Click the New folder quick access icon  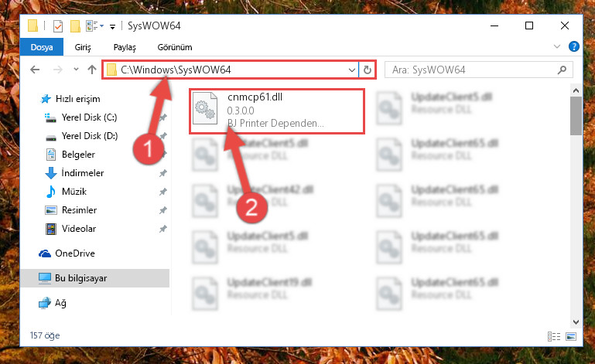[x=75, y=26]
